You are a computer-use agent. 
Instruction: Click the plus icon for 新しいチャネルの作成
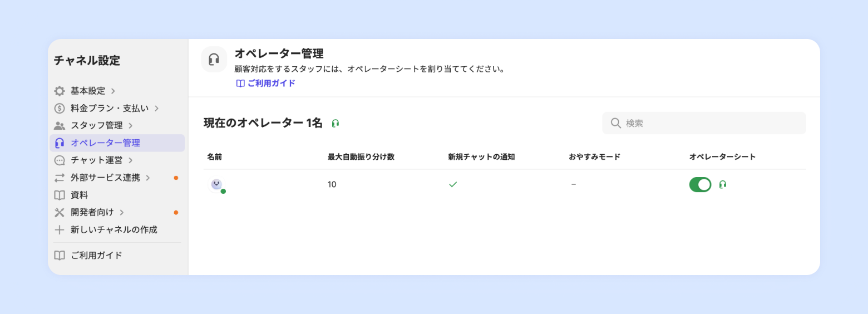coord(60,229)
